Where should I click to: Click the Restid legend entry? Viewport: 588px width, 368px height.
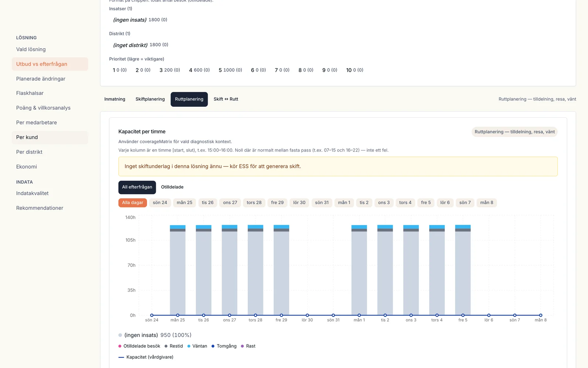(x=173, y=346)
